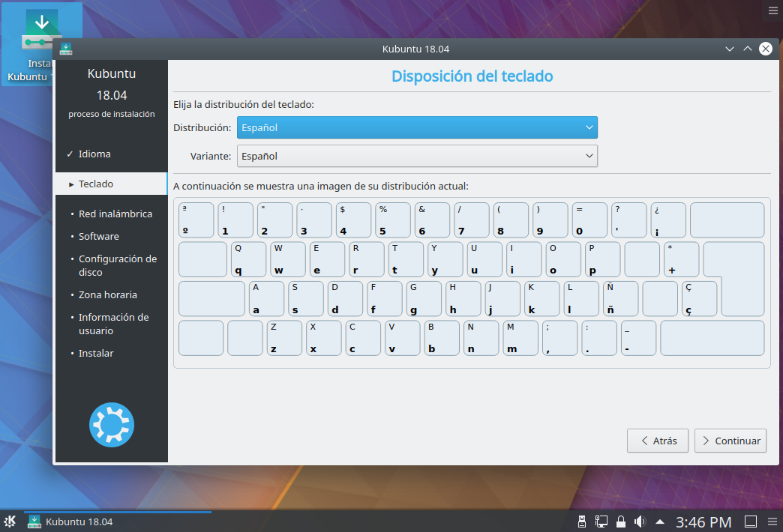Click the Z key on keyboard preview
Image resolution: width=783 pixels, height=532 pixels.
point(284,338)
